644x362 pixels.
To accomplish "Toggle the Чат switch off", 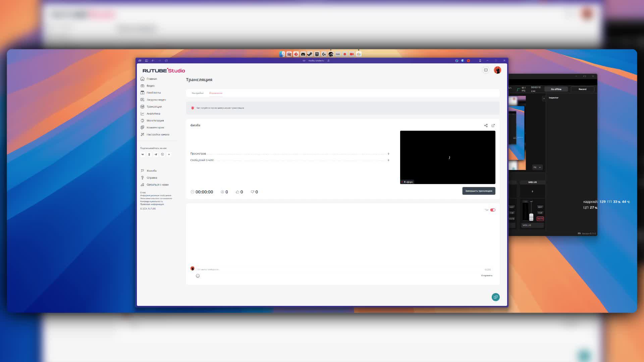I will (493, 210).
